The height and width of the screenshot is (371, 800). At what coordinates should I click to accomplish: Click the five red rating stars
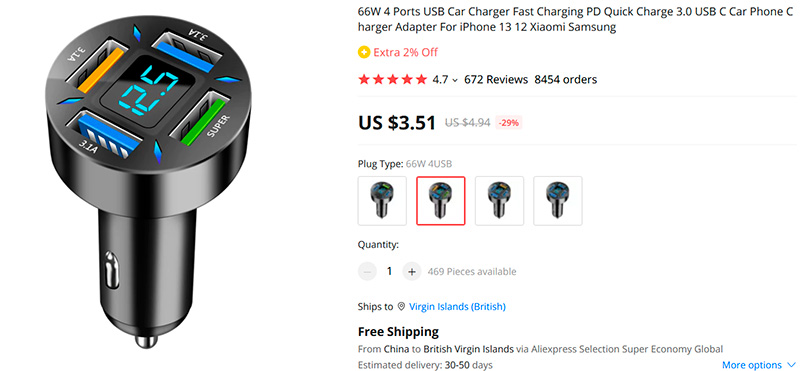[x=392, y=80]
